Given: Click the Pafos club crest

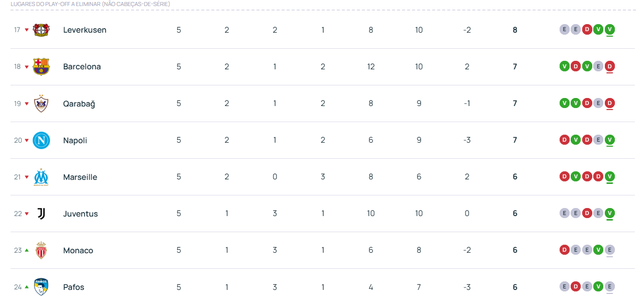Looking at the screenshot, I should pos(41,287).
